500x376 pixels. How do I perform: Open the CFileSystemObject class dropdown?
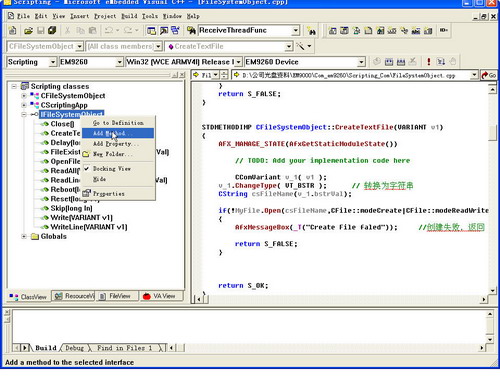(79, 46)
